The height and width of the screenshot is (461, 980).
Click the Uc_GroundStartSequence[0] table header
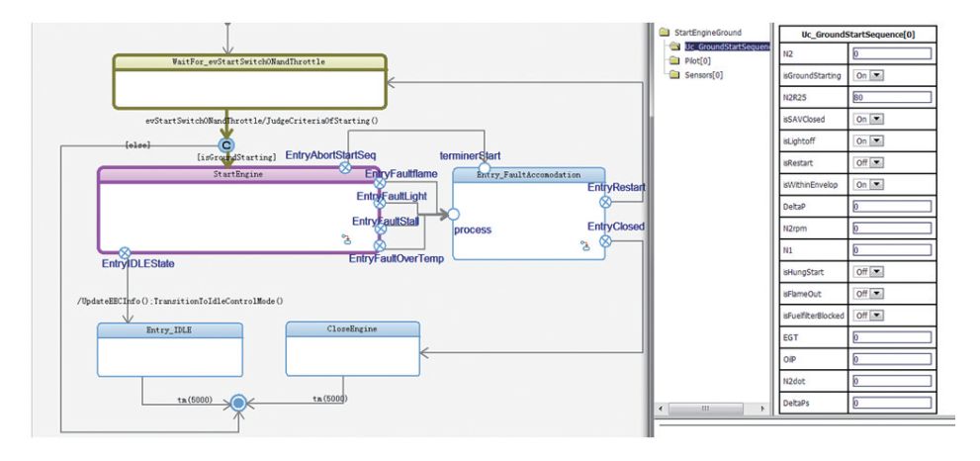pos(858,35)
